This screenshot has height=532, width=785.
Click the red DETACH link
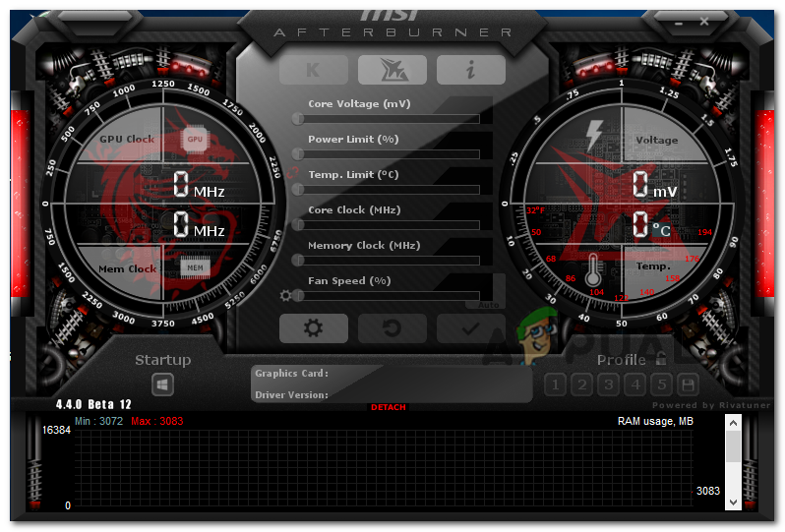pyautogui.click(x=388, y=407)
